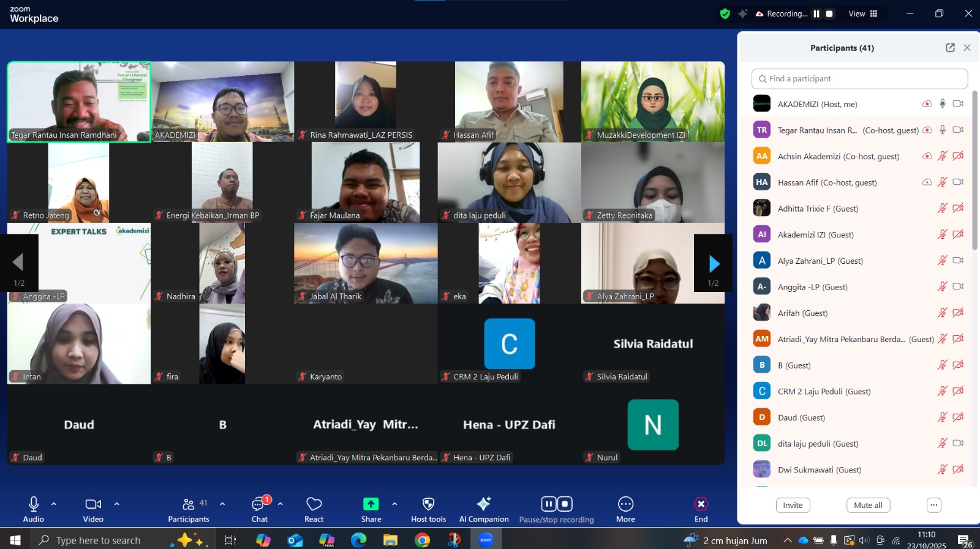
Task: Pause the recording in the top bar
Action: click(x=816, y=13)
